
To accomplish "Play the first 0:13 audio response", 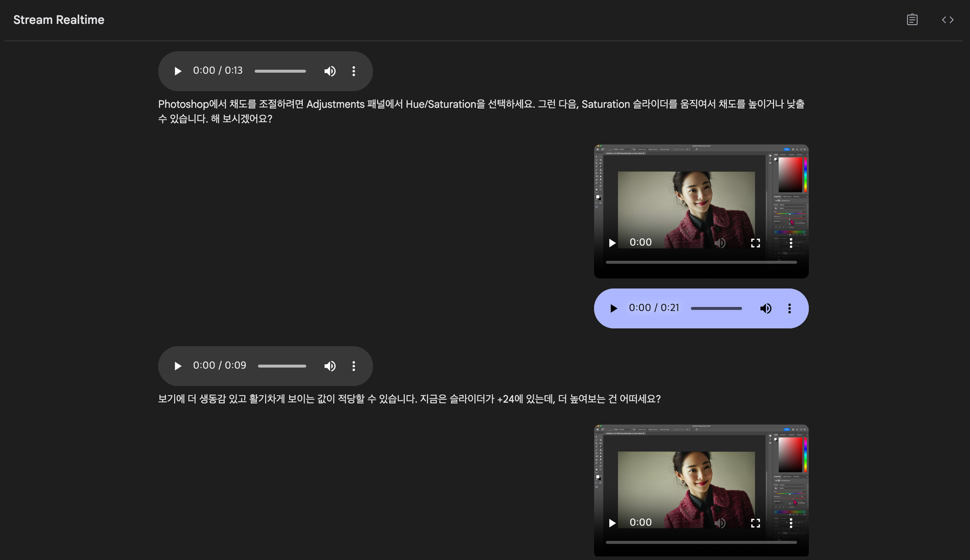I will point(178,71).
